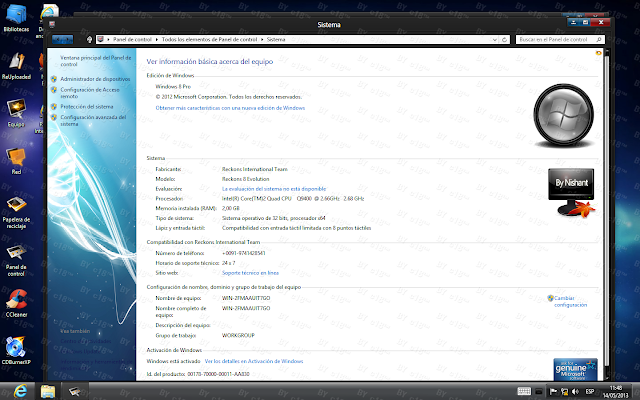Click the volume speaker tray icon
Viewport: 640px width, 400px height.
[x=576, y=392]
